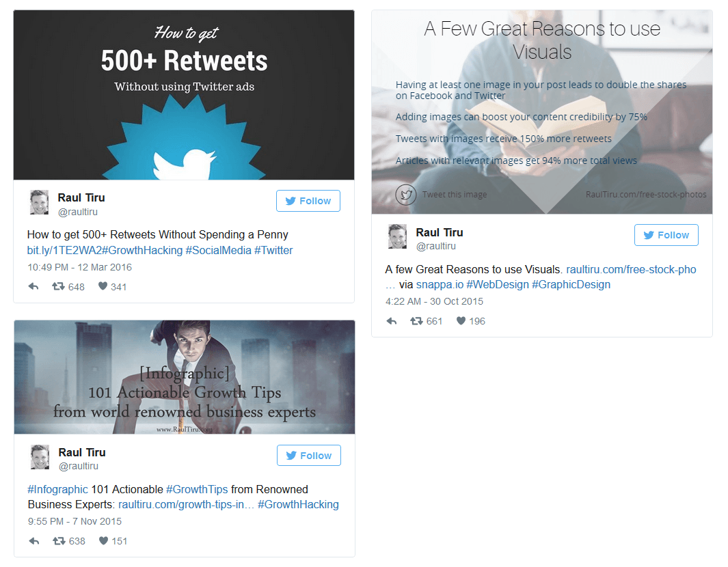Open the #SocialMedia hashtag
Screen dimensions: 728x567
pos(218,251)
